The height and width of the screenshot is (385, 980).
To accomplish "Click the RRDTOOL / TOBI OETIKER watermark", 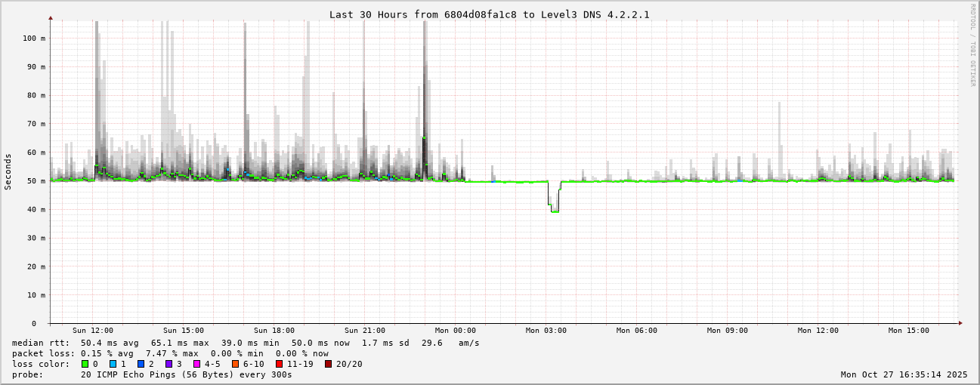I will pyautogui.click(x=972, y=45).
